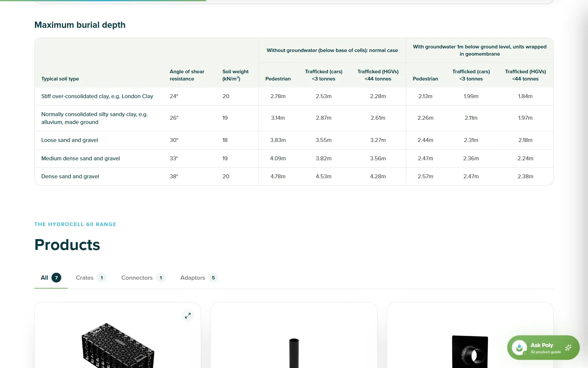Click the 3.56m HGV depth value

[x=378, y=158]
